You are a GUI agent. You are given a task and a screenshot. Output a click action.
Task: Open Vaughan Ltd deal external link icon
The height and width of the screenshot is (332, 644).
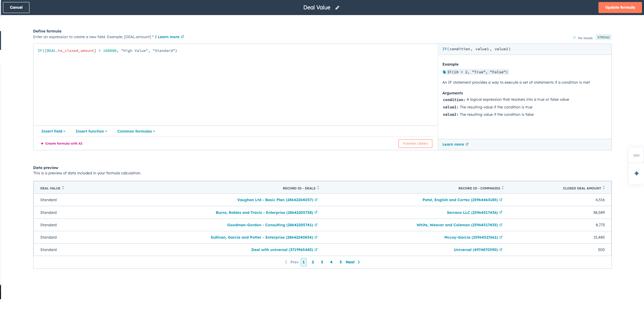tap(316, 200)
